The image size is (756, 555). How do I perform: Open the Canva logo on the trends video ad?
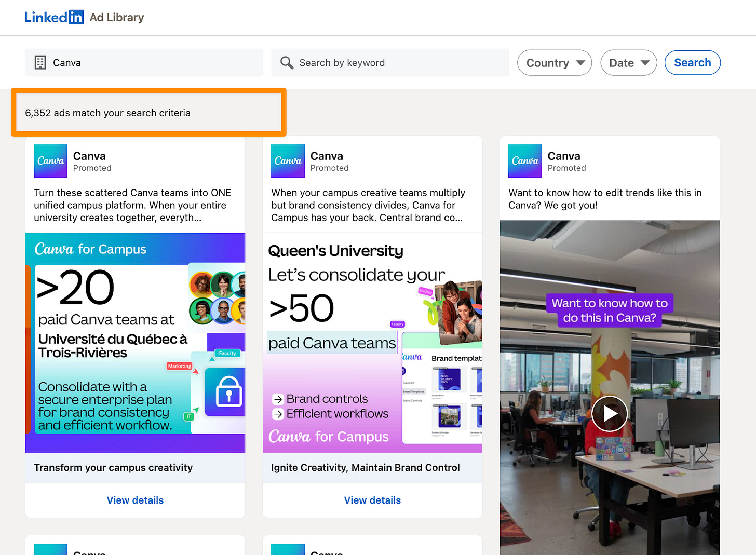pos(525,161)
